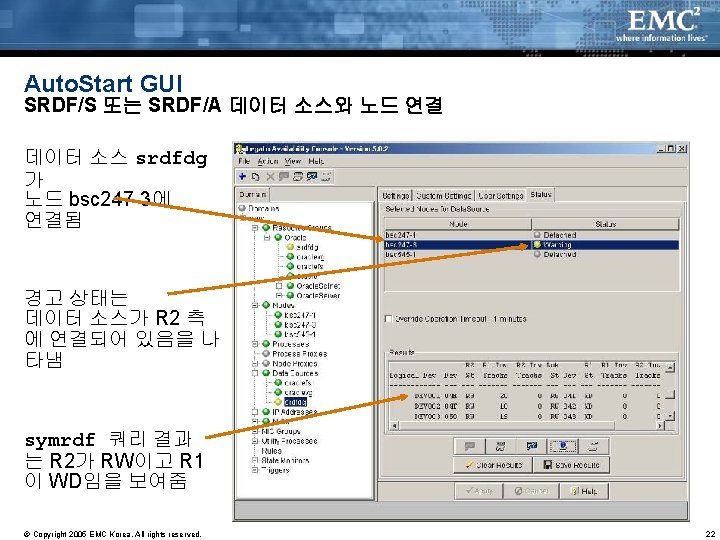Click the green icon beside Data Sources
Screen dimensions: 720x540
pos(266,373)
